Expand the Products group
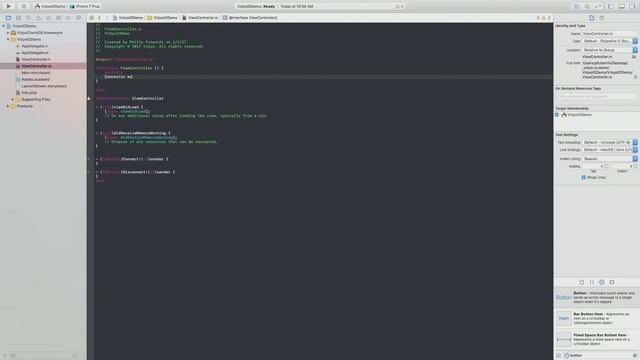Screen dimensions: 640x360 click(x=8, y=106)
